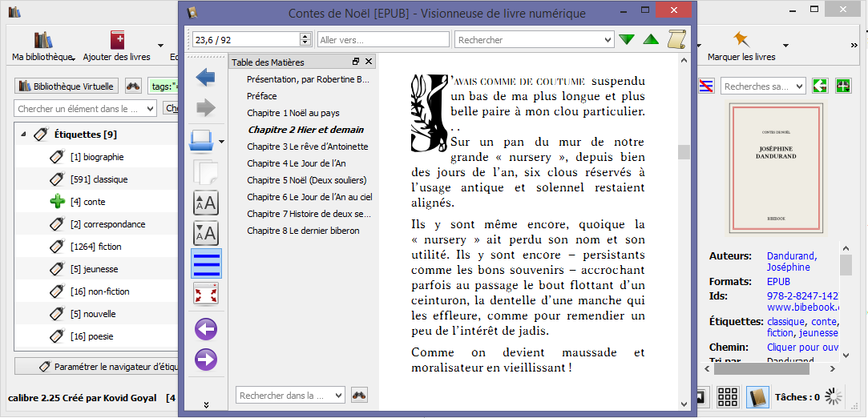This screenshot has width=868, height=418.
Task: Toggle the [16] poesie tag filter
Action: click(93, 336)
